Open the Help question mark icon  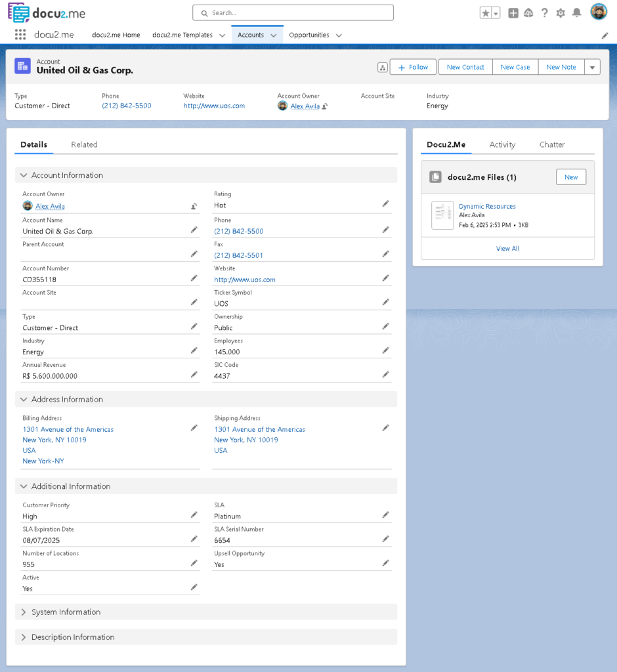[x=545, y=13]
